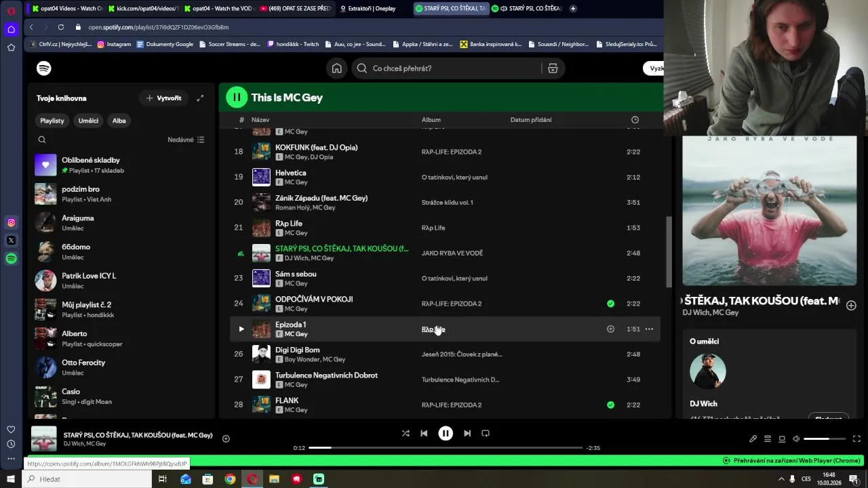Seek within the song progress bar
The width and height of the screenshot is (868, 488).
tap(446, 448)
